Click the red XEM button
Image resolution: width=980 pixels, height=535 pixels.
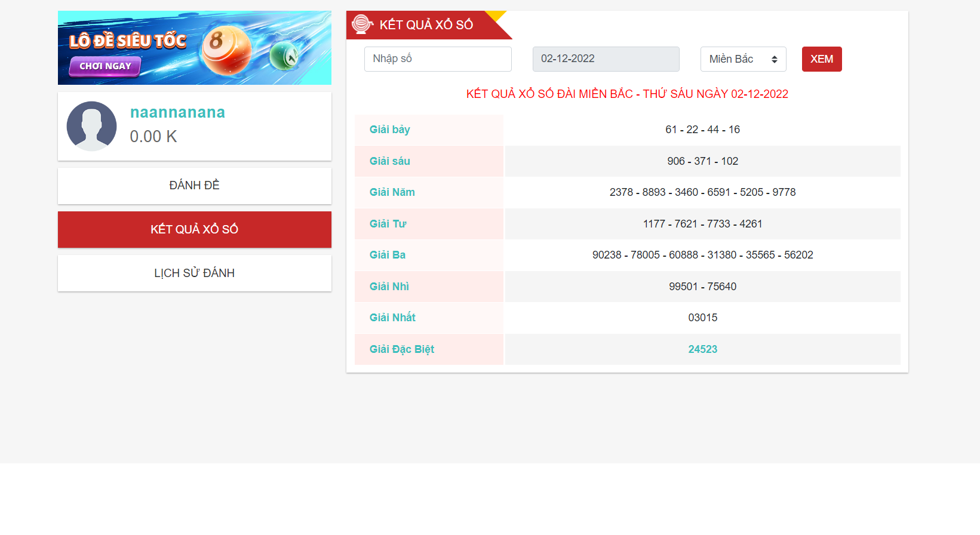[822, 59]
